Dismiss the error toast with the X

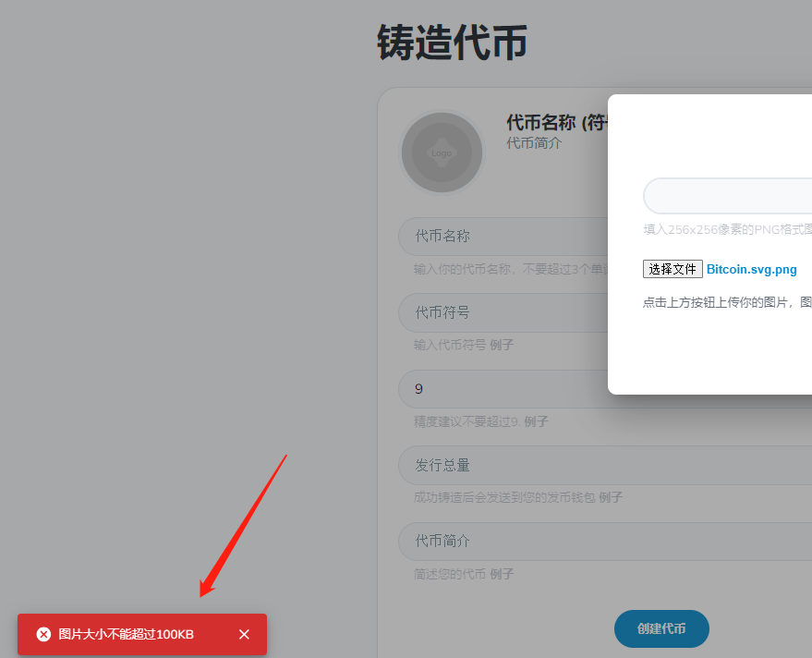tap(244, 634)
